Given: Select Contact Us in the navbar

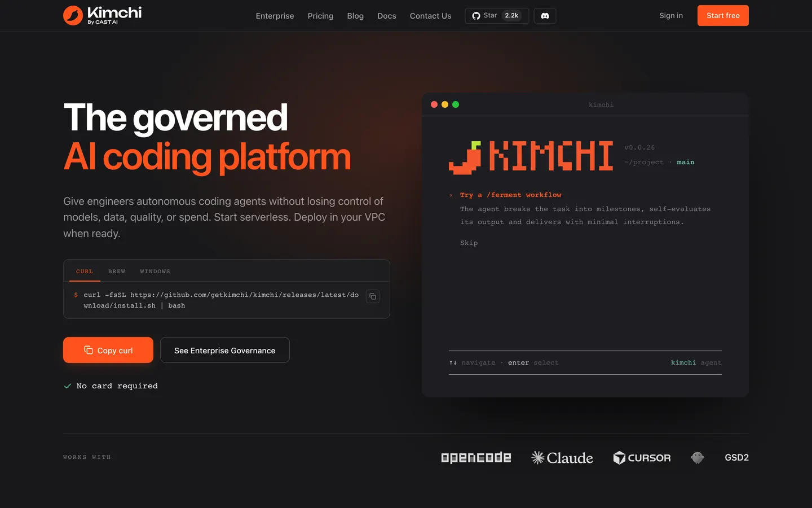Looking at the screenshot, I should (430, 16).
